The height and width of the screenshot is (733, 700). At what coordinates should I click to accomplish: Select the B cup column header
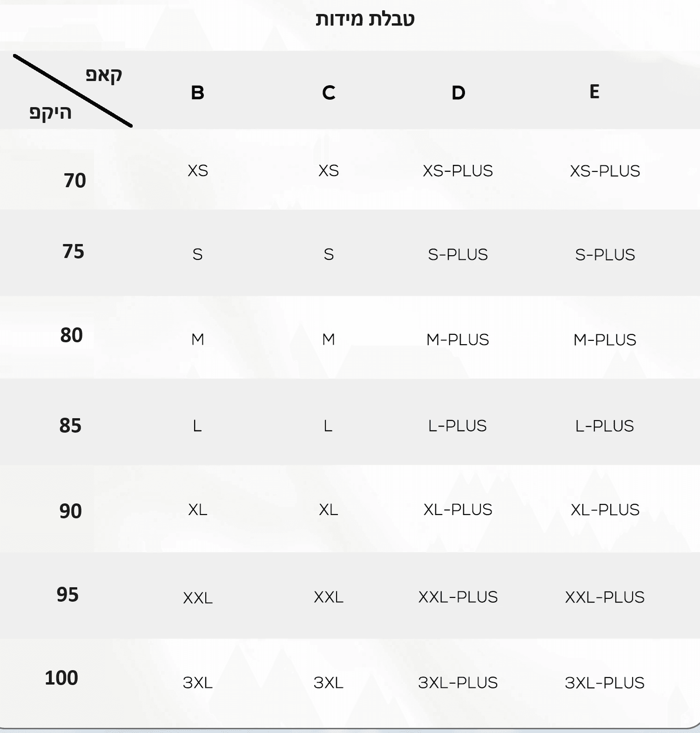tap(198, 93)
